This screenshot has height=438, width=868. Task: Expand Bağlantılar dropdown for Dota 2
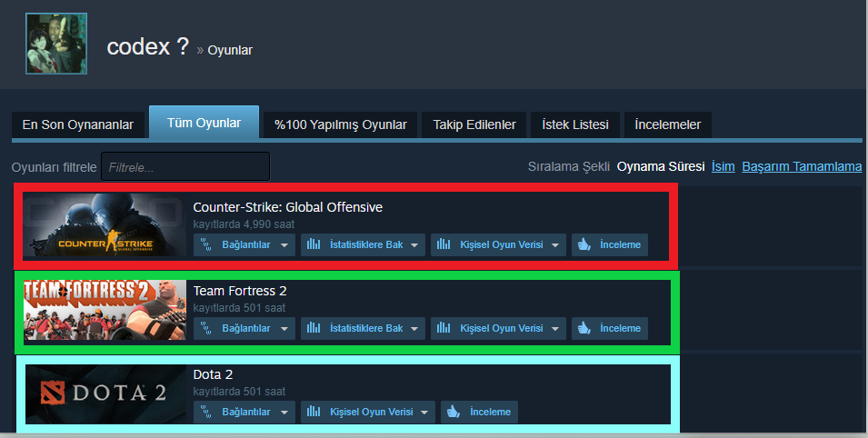pyautogui.click(x=244, y=412)
